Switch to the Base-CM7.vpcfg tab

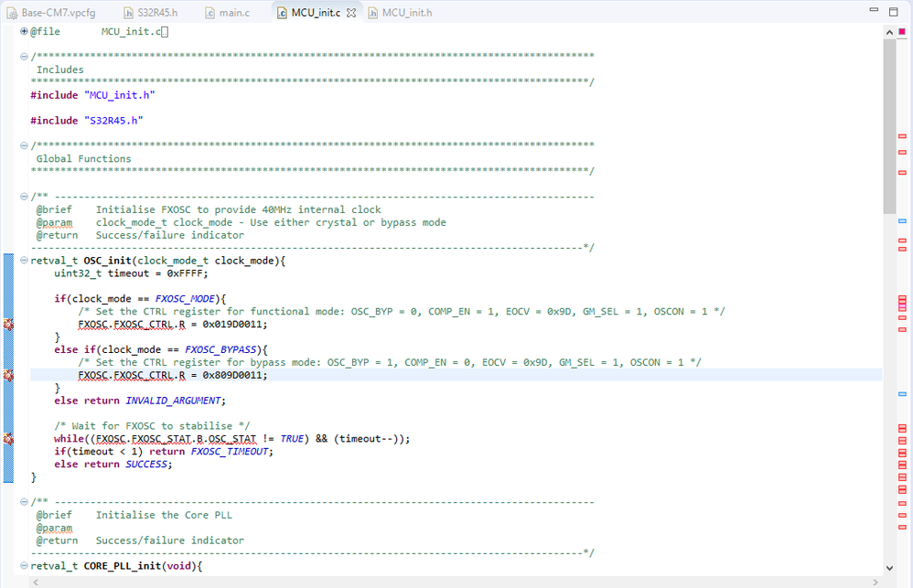(51, 12)
